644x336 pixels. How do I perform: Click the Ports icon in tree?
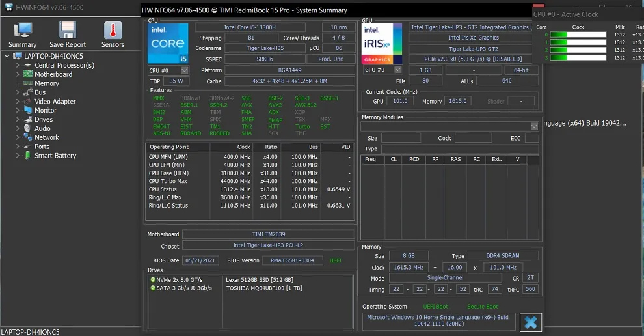[x=27, y=147]
